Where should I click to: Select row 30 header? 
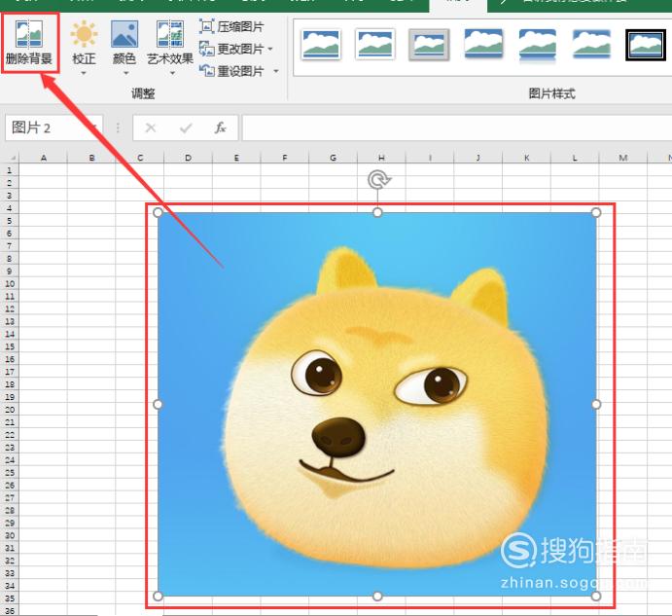tap(10, 535)
